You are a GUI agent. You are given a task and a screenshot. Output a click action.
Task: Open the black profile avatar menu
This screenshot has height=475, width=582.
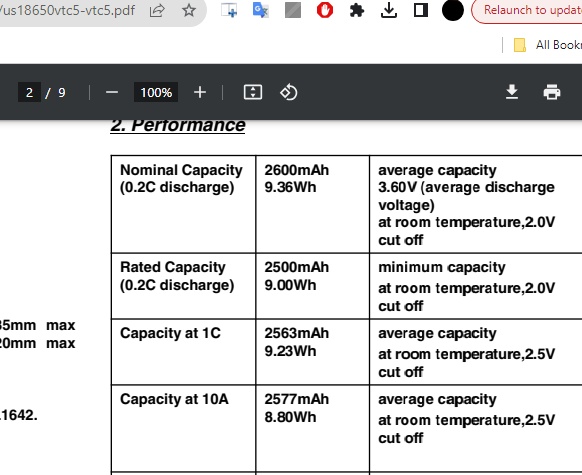coord(452,10)
